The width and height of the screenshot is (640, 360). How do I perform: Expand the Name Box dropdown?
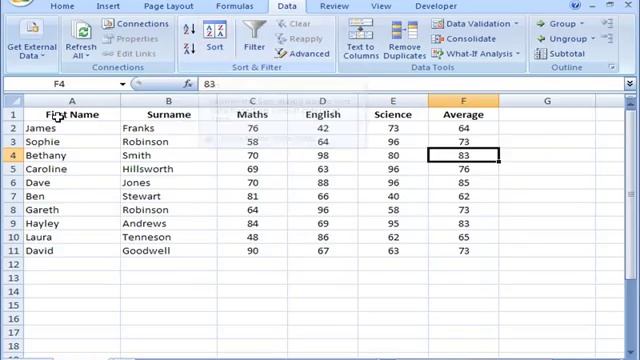click(x=122, y=84)
